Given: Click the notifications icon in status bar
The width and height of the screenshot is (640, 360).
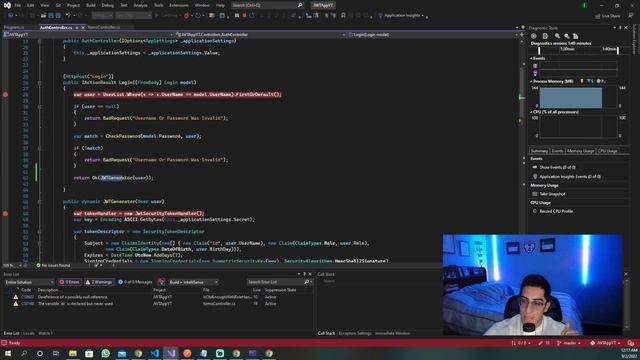Looking at the screenshot, I should pyautogui.click(x=631, y=343).
